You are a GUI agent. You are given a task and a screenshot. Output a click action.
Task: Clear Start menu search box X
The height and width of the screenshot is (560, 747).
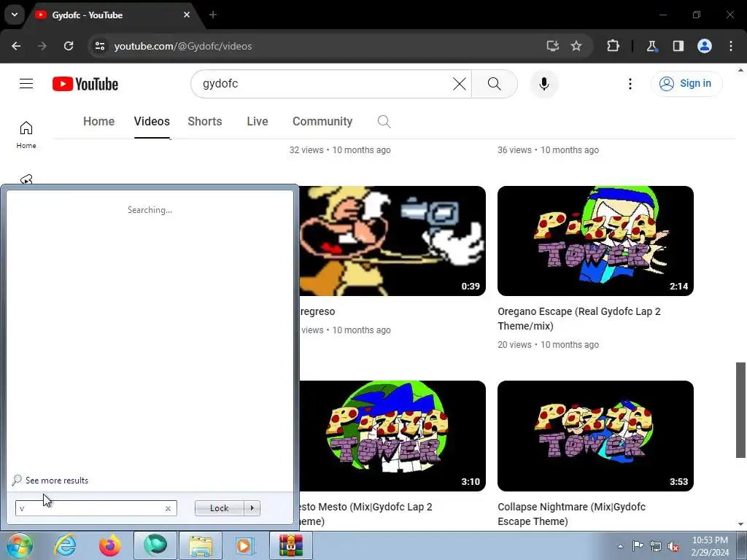pyautogui.click(x=169, y=508)
